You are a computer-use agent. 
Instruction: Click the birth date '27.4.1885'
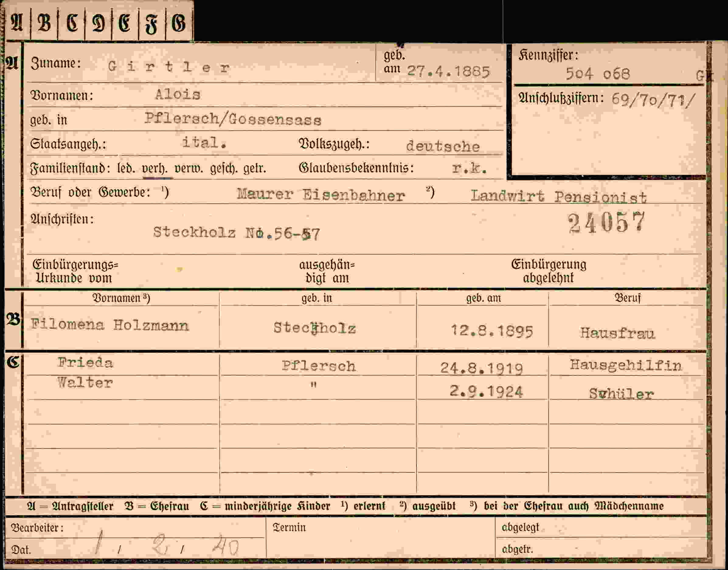448,71
